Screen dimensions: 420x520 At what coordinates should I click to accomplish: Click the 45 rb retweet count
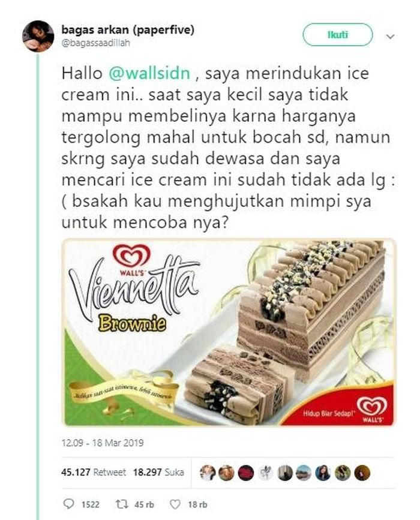coord(144,504)
